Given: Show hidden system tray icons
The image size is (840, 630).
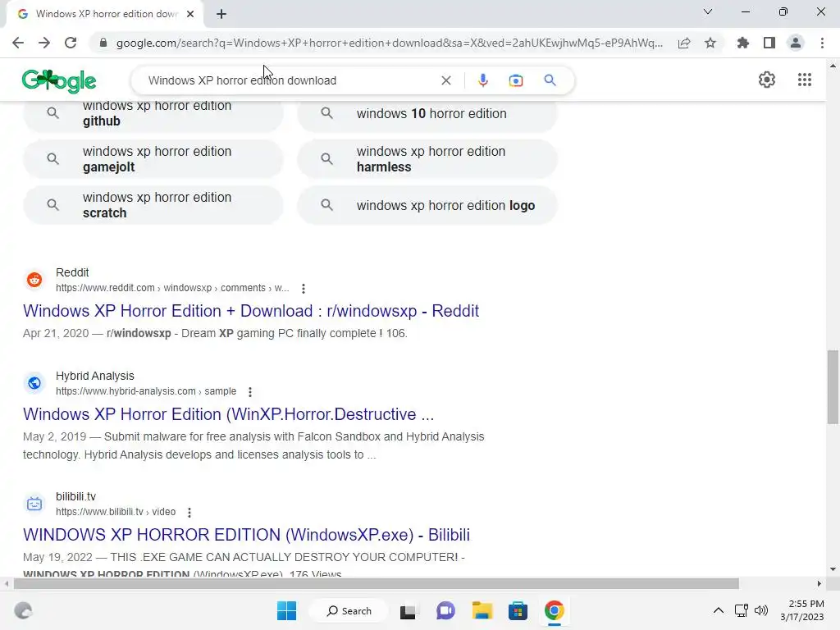Looking at the screenshot, I should [x=719, y=610].
